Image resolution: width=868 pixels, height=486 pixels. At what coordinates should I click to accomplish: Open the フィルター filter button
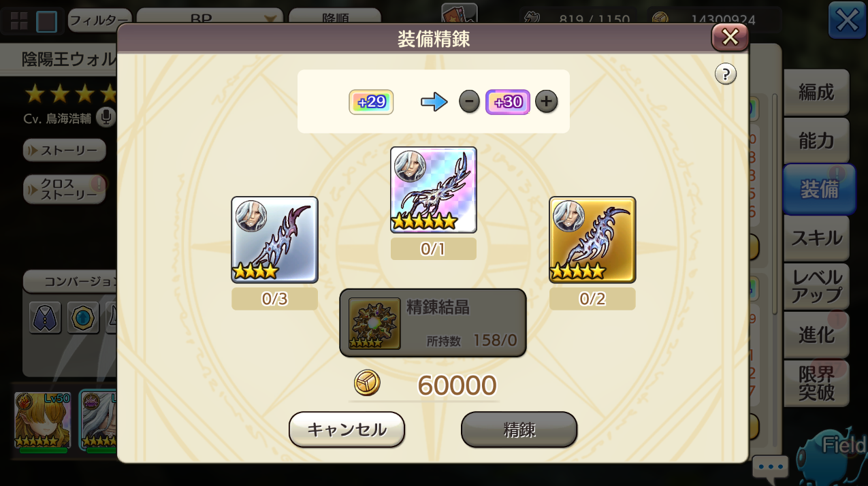(x=99, y=20)
